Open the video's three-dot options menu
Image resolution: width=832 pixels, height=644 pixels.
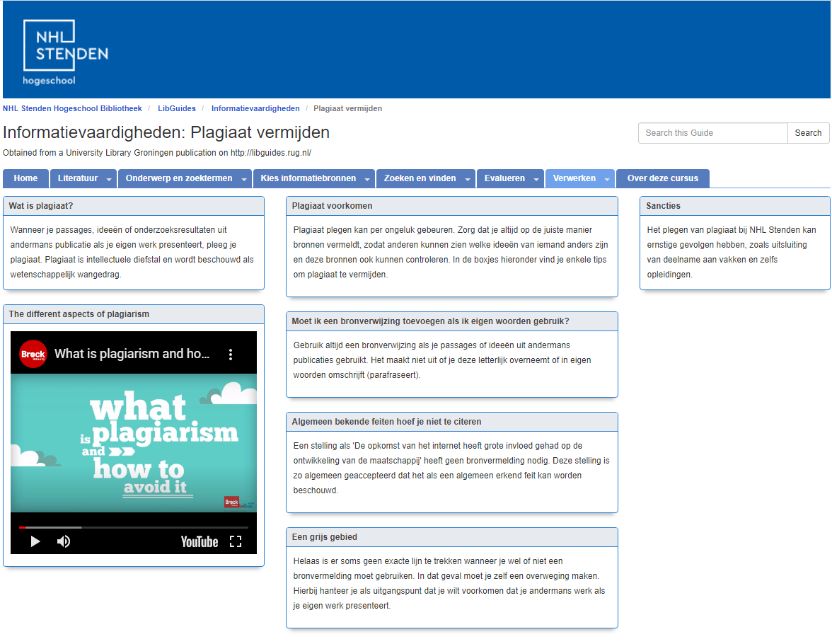pyautogui.click(x=230, y=355)
